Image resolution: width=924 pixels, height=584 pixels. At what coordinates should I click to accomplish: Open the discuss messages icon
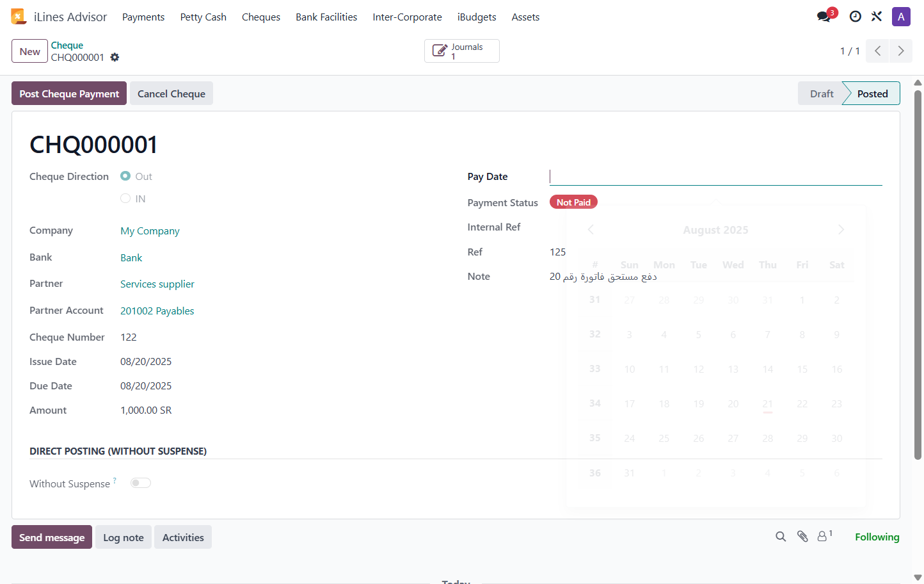(824, 17)
